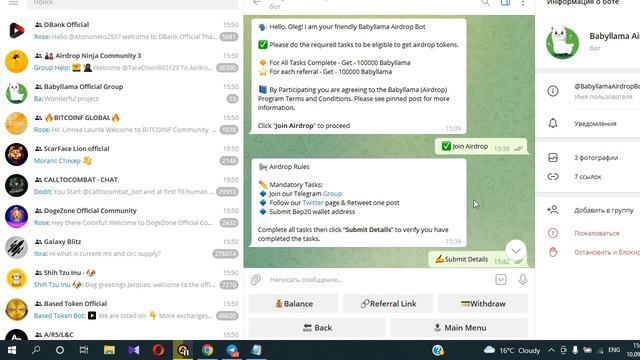
Task: Click the username info icon
Action: pos(553,91)
